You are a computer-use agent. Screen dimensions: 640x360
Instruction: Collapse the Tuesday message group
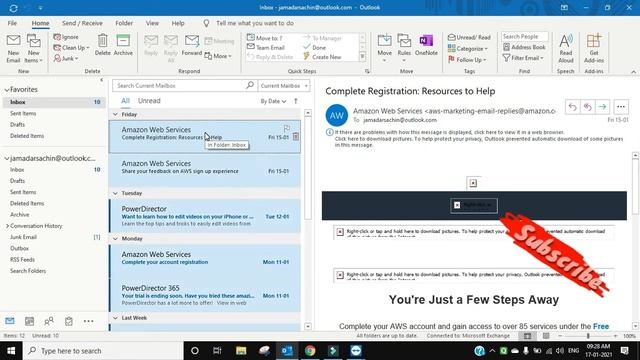point(116,193)
